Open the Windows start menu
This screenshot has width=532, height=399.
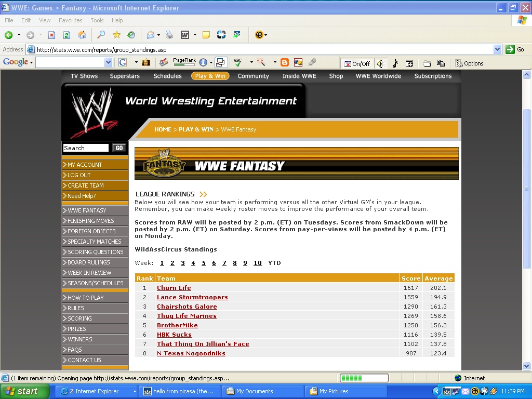(x=25, y=391)
